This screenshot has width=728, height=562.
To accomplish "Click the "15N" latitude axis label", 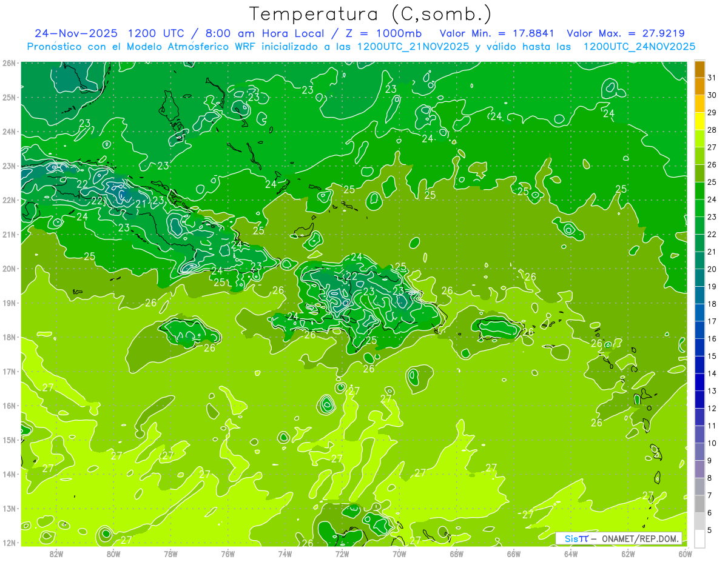I will [9, 440].
